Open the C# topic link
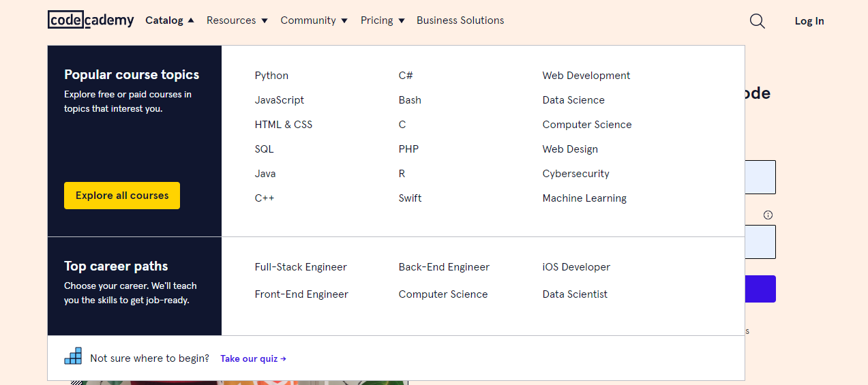The image size is (868, 385). pyautogui.click(x=406, y=76)
